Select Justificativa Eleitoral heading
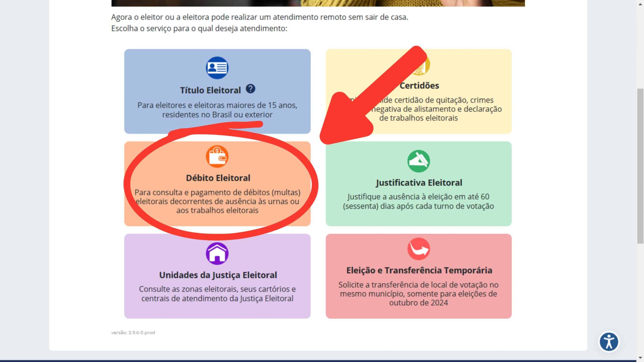Image resolution: width=644 pixels, height=362 pixels. coord(419,183)
